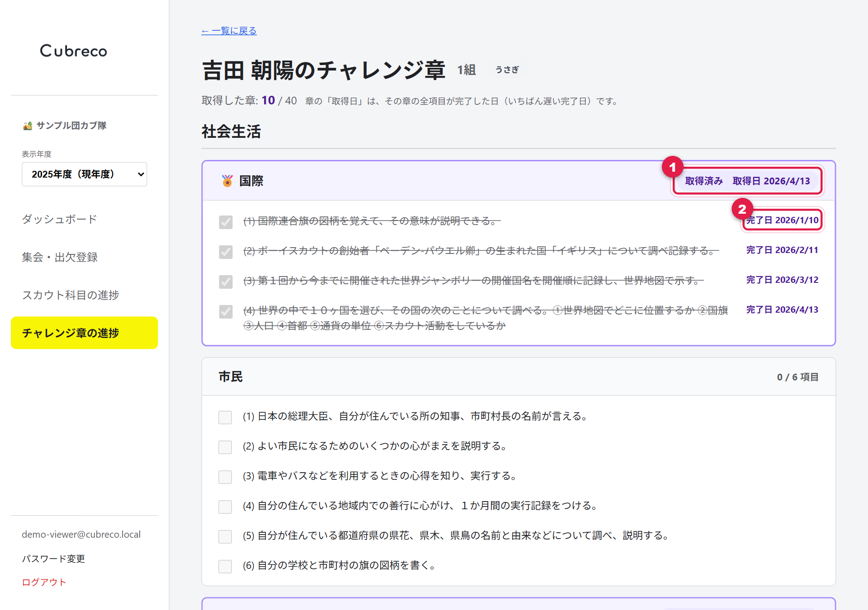Select チャレンジ章の進捗 menu item
868x610 pixels.
[x=85, y=333]
